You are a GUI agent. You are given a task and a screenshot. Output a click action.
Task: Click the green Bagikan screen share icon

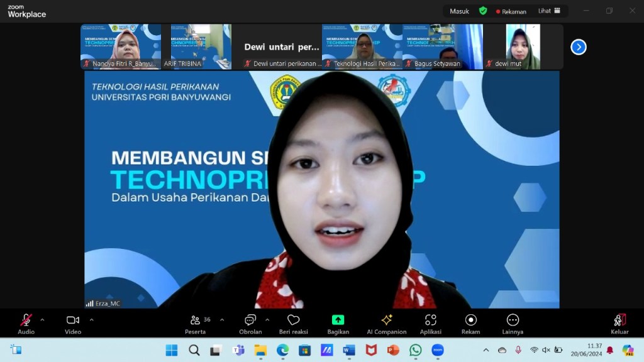(338, 319)
